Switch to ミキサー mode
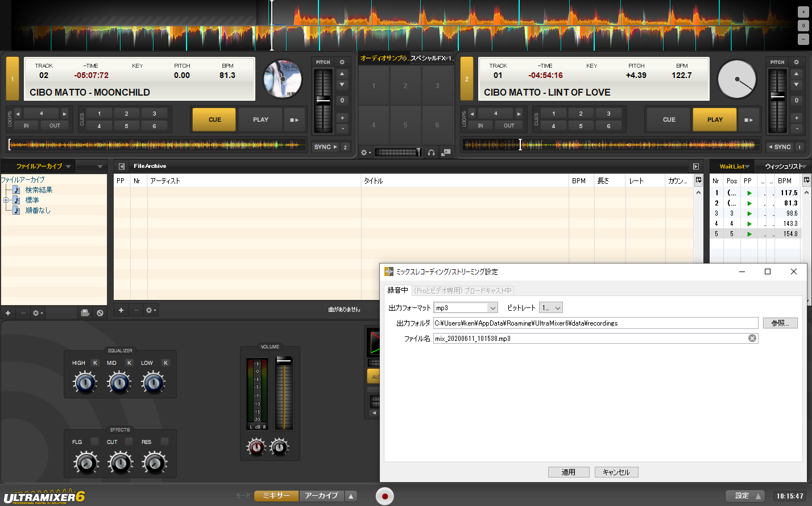Viewport: 812px width, 506px height. (276, 496)
